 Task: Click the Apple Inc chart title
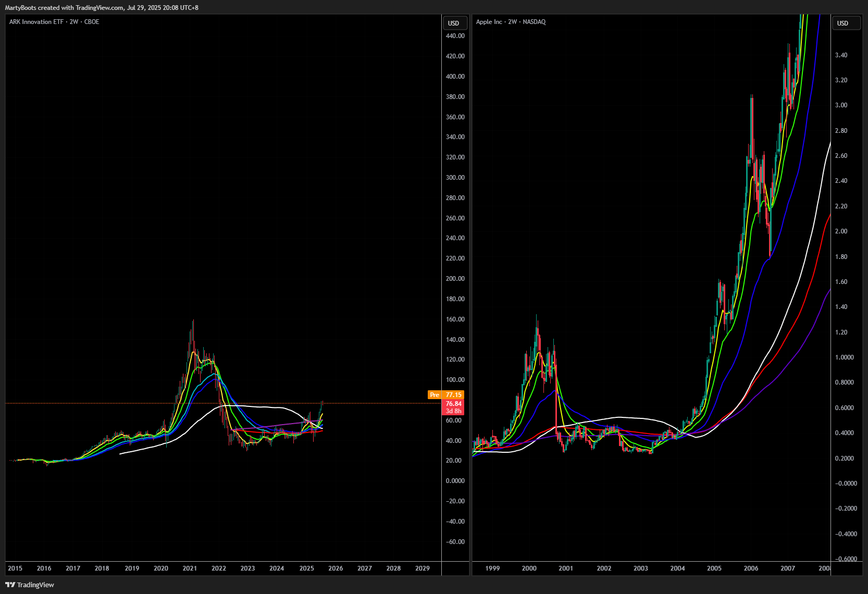tap(511, 22)
